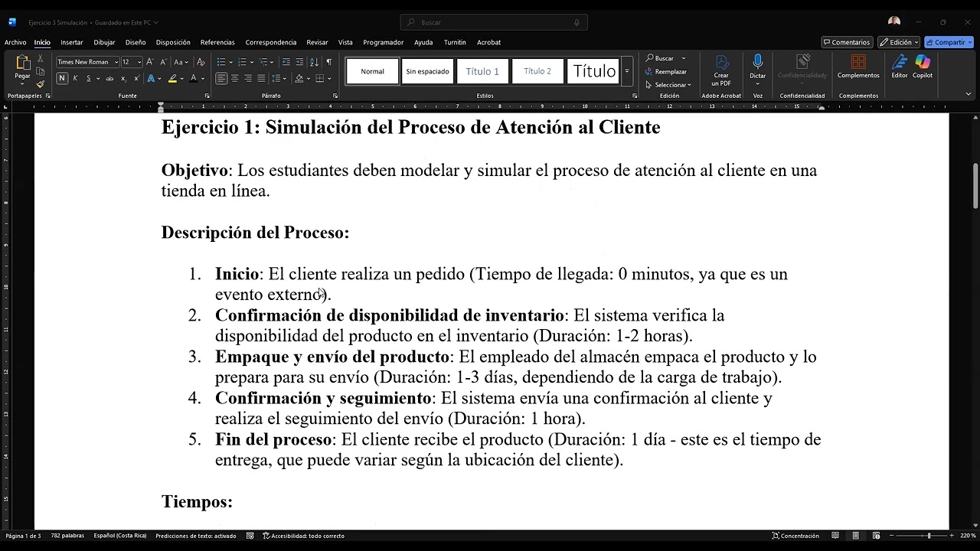The width and height of the screenshot is (980, 551).
Task: Open the Fuente dialog launcher
Action: 207,96
